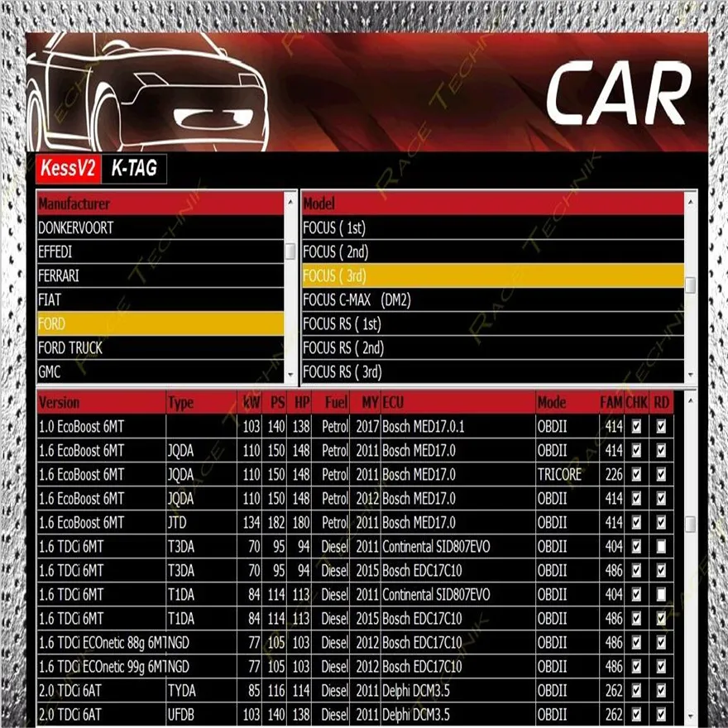Viewport: 728px width, 728px height.
Task: Click version table scroll-up arrow
Action: point(691,400)
